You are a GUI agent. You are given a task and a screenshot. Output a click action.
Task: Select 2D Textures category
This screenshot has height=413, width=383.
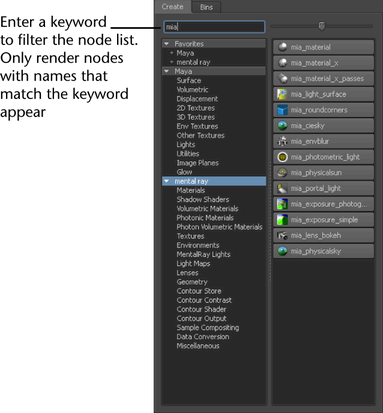[x=196, y=108]
